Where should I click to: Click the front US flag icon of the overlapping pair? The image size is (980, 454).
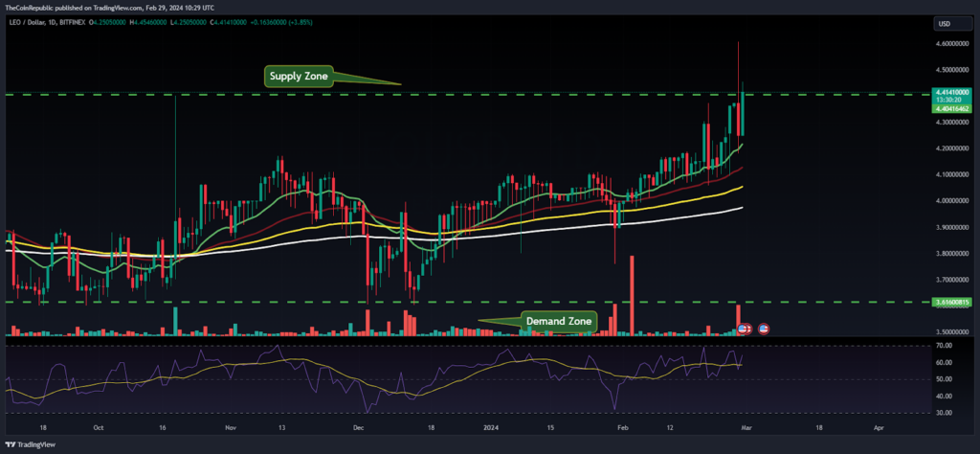742,328
